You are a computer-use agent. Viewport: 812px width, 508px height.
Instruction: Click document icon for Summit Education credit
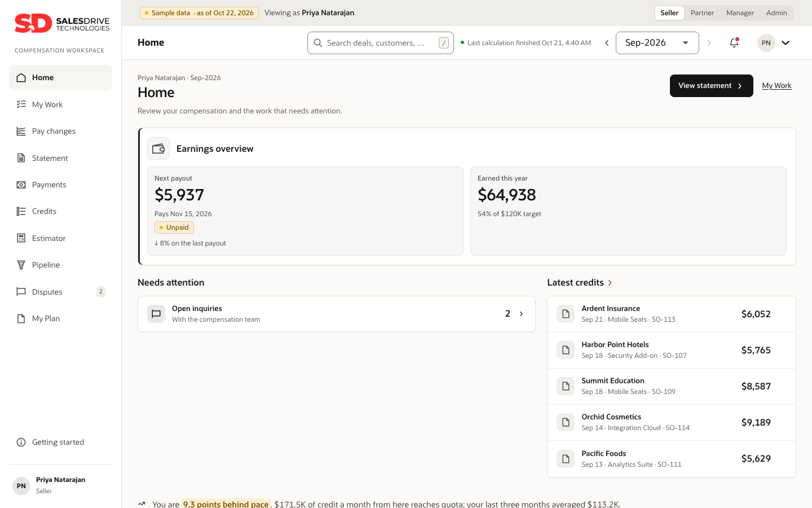click(x=566, y=386)
